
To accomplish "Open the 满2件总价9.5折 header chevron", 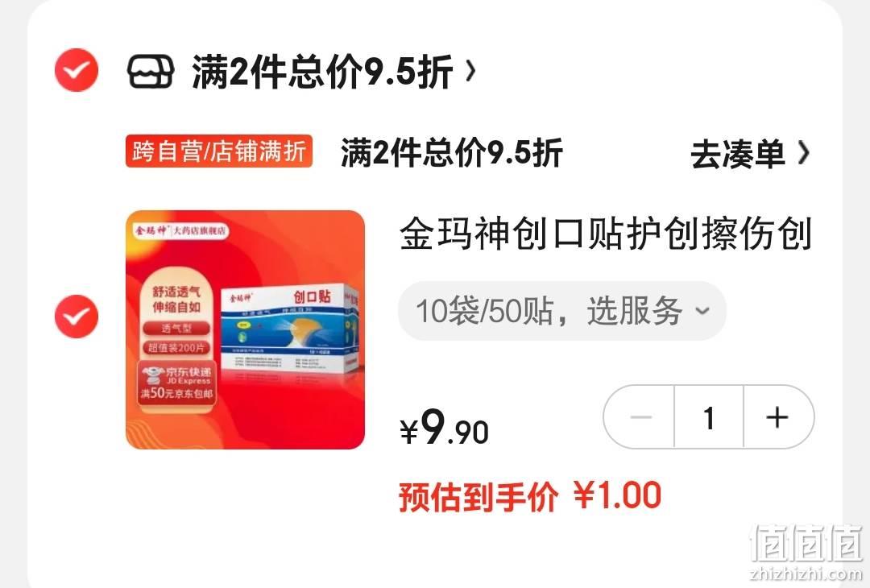I will click(x=470, y=71).
